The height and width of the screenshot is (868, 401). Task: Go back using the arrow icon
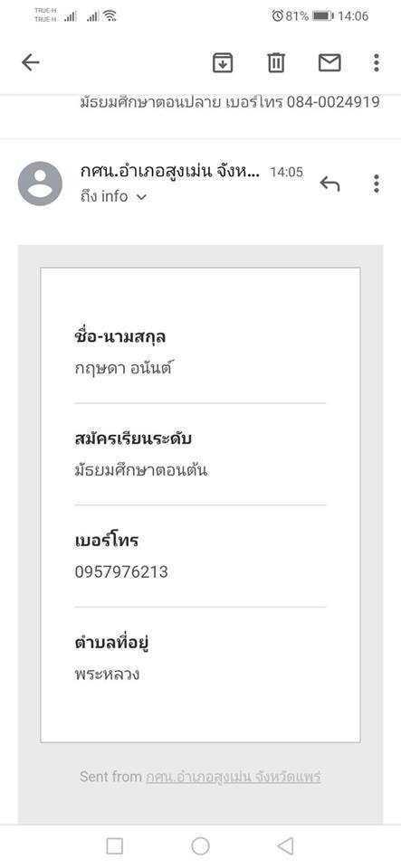31,62
